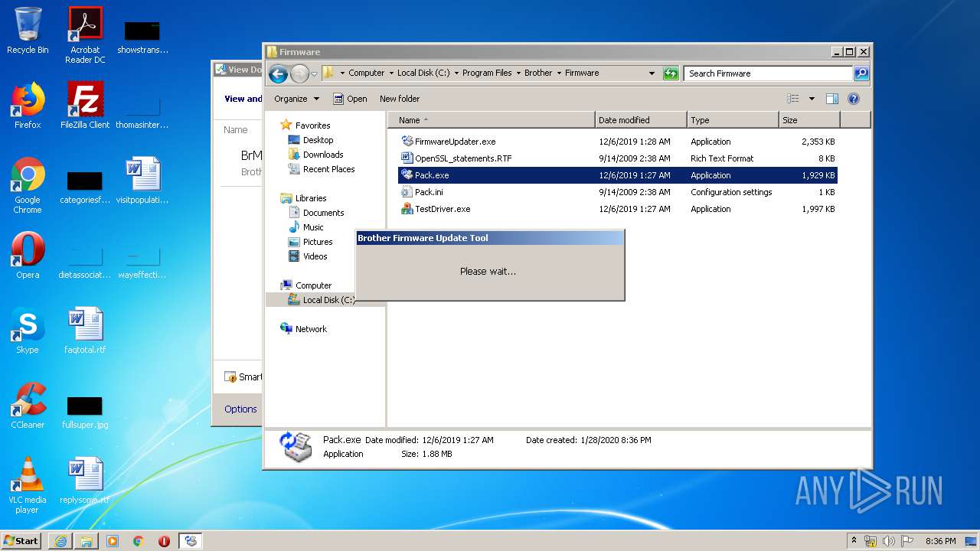Screen dimensions: 980x551
Task: Launch FileZilla Client shortcut
Action: coord(85,106)
